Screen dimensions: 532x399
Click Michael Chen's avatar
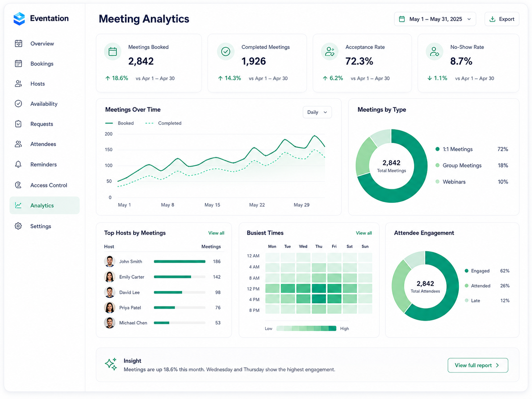109,323
